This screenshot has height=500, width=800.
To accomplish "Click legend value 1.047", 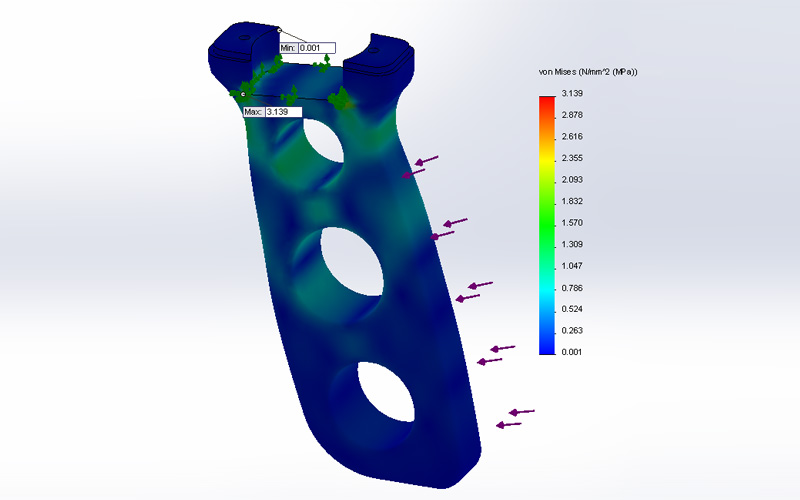I will 572,266.
